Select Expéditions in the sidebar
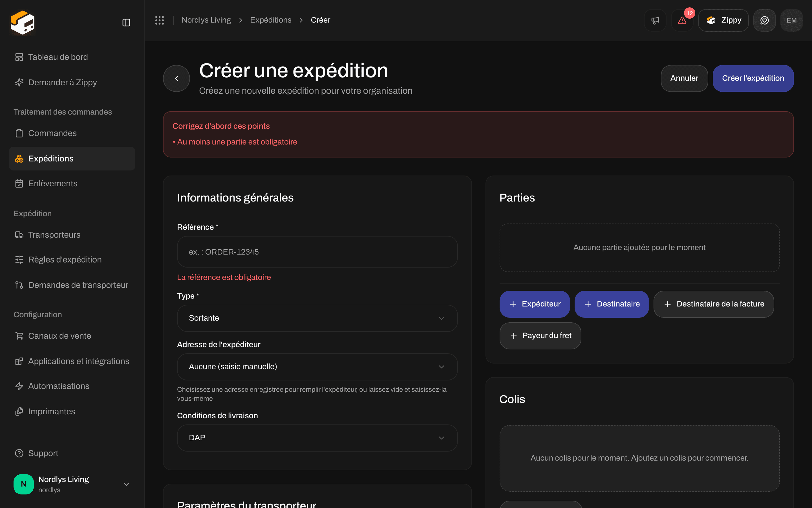This screenshot has width=812, height=508. tap(72, 159)
